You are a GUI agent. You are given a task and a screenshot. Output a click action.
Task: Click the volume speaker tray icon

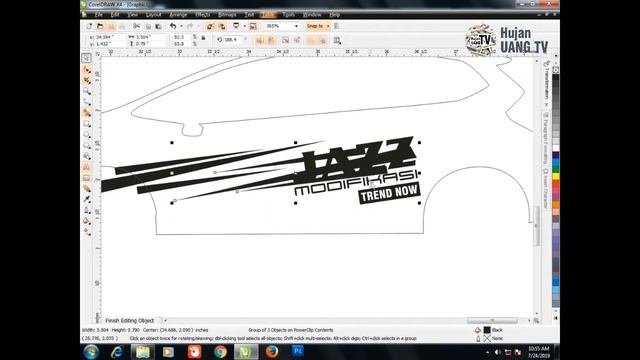pos(498,352)
